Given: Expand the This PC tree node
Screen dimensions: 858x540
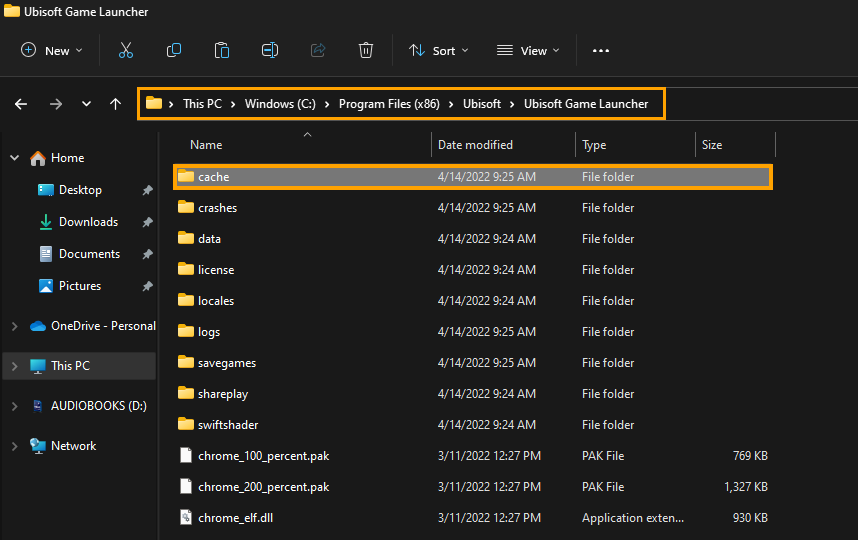Looking at the screenshot, I should pyautogui.click(x=15, y=366).
